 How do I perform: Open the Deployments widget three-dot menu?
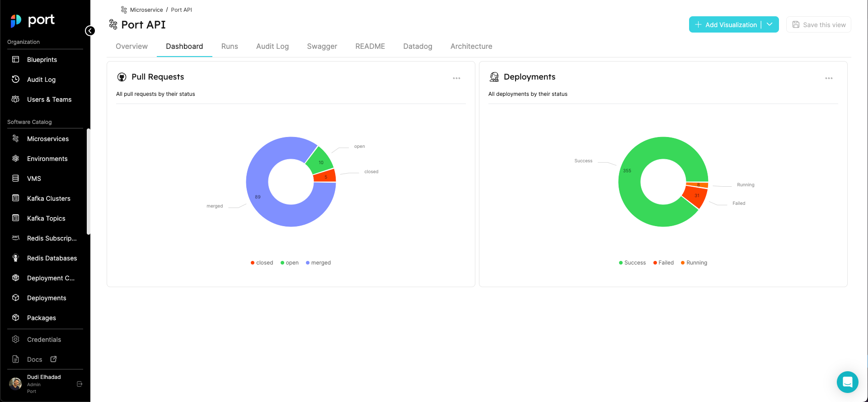click(x=829, y=78)
